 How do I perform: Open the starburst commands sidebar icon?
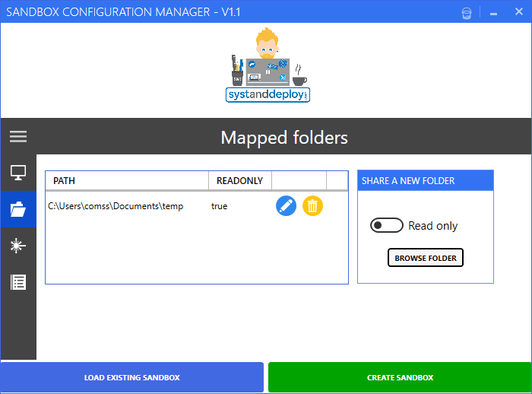click(18, 246)
